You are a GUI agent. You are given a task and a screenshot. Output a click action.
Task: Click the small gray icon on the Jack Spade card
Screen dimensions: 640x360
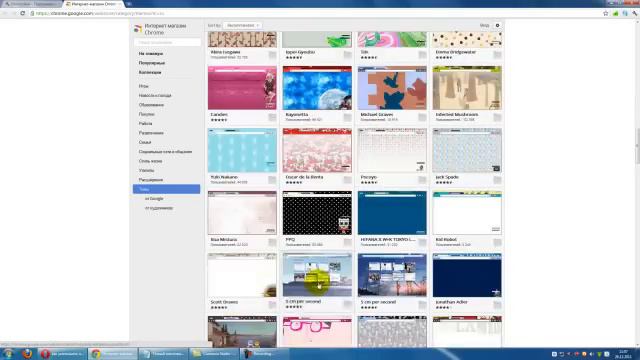497,180
